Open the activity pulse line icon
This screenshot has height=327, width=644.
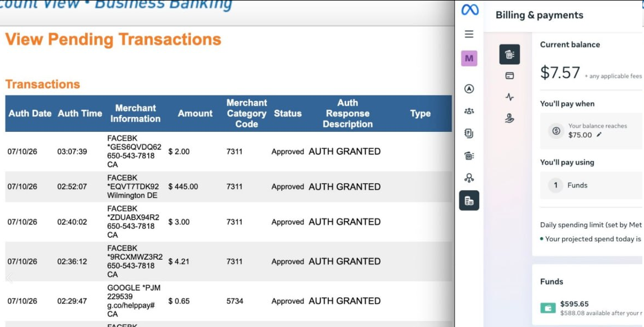point(509,98)
